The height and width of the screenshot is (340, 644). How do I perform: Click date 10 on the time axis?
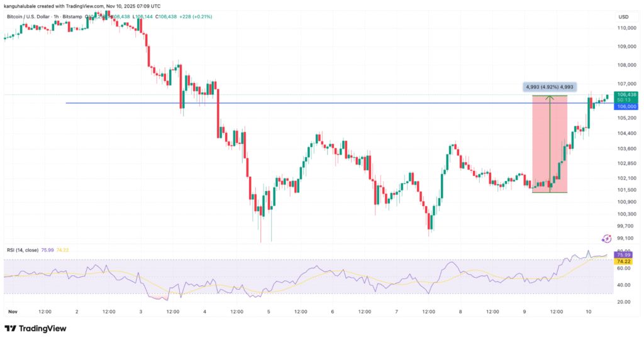tap(587, 311)
